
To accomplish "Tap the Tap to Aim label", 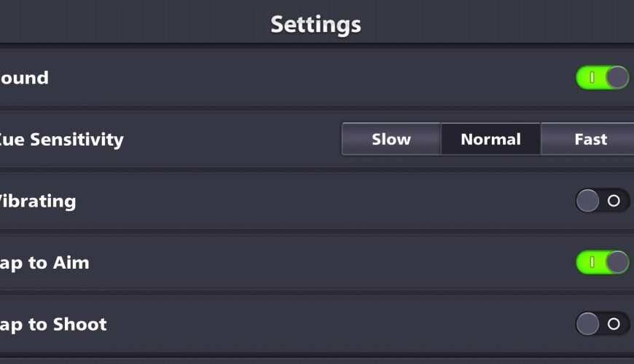I will pos(44,263).
